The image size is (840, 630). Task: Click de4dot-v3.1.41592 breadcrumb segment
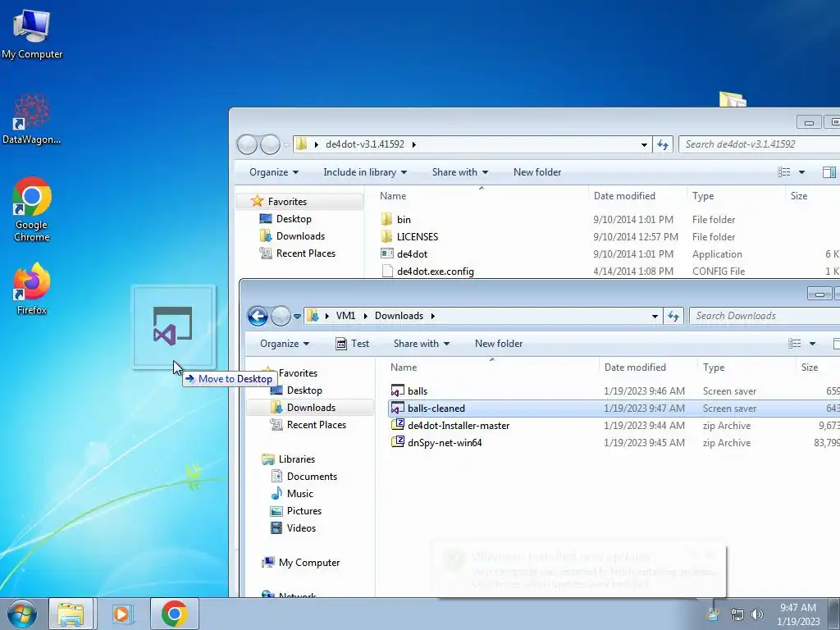tap(365, 144)
